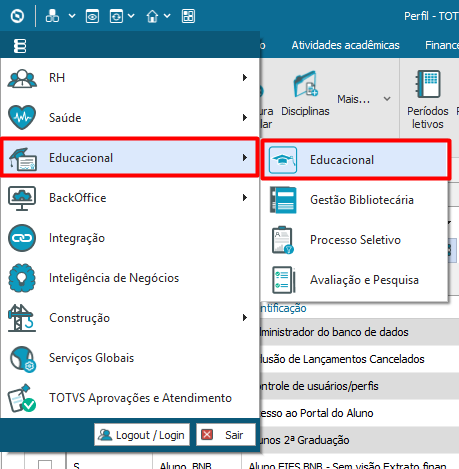
Task: Click the refresh window icon
Action: point(116,16)
